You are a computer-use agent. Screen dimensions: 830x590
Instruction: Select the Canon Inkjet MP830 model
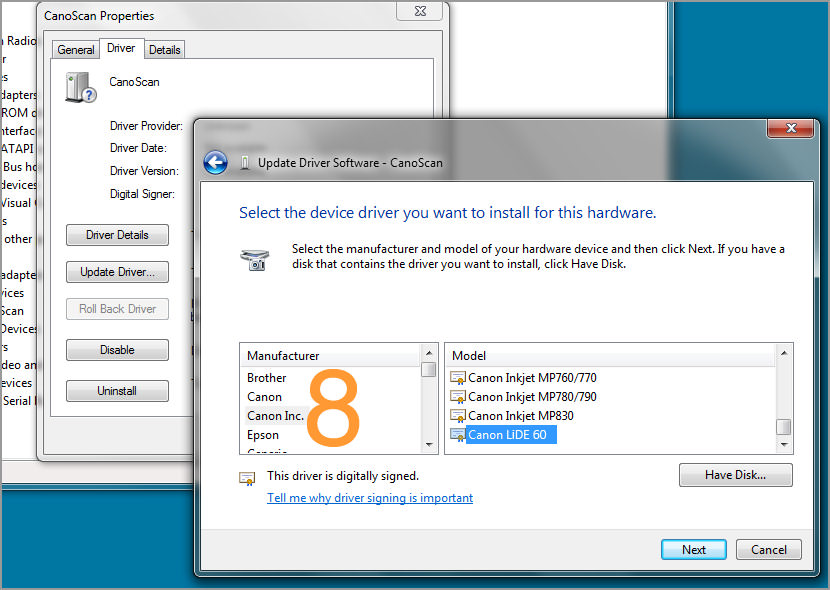[x=521, y=416]
